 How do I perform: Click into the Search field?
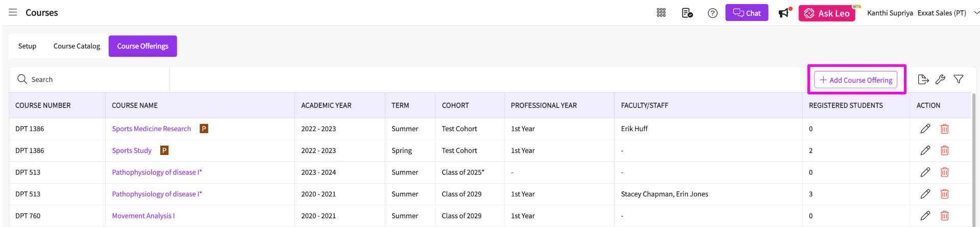click(x=92, y=80)
